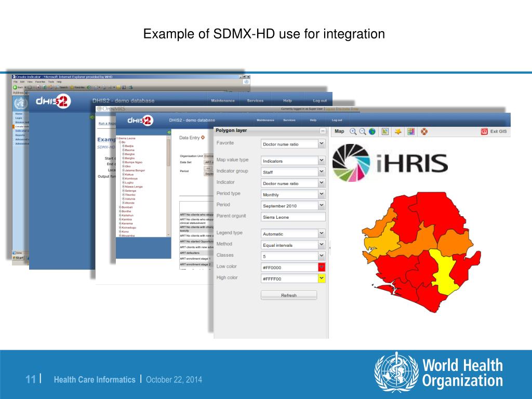This screenshot has height=399, width=532.
Task: Click the Parent orgunit field with Sierra Leone
Action: (x=293, y=217)
